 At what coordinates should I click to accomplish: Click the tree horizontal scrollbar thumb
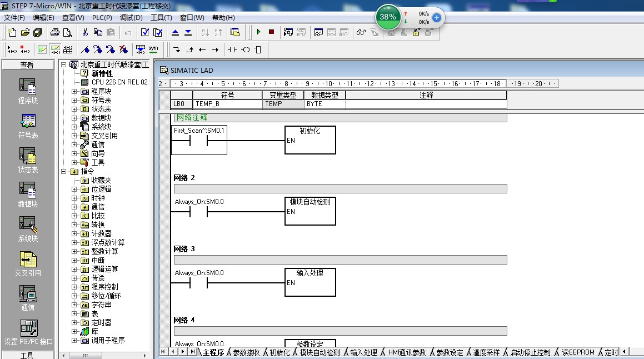86,356
